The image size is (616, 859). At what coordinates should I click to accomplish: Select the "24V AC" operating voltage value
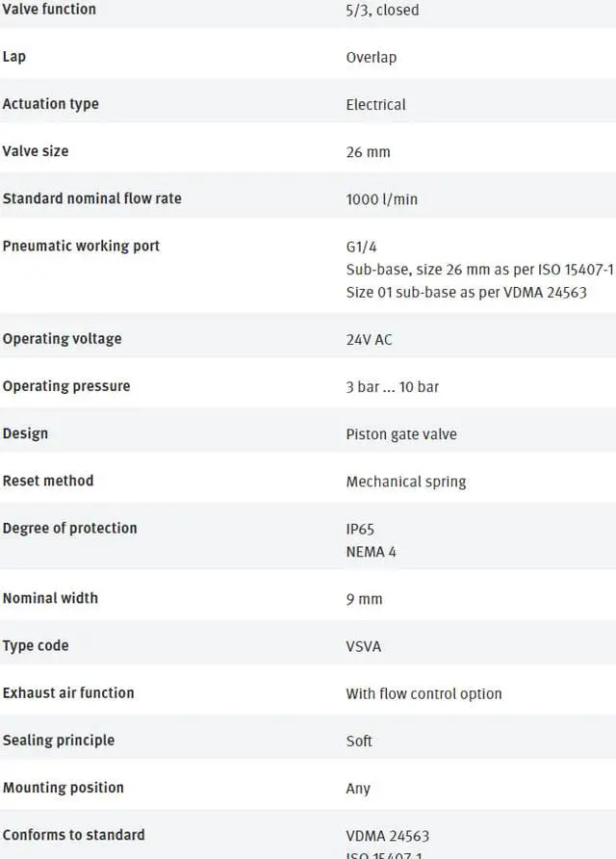[369, 340]
